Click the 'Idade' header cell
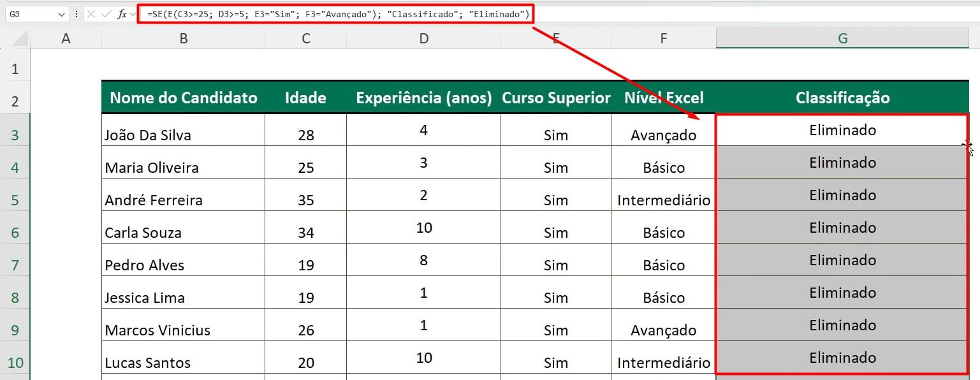980x380 pixels. pos(306,98)
